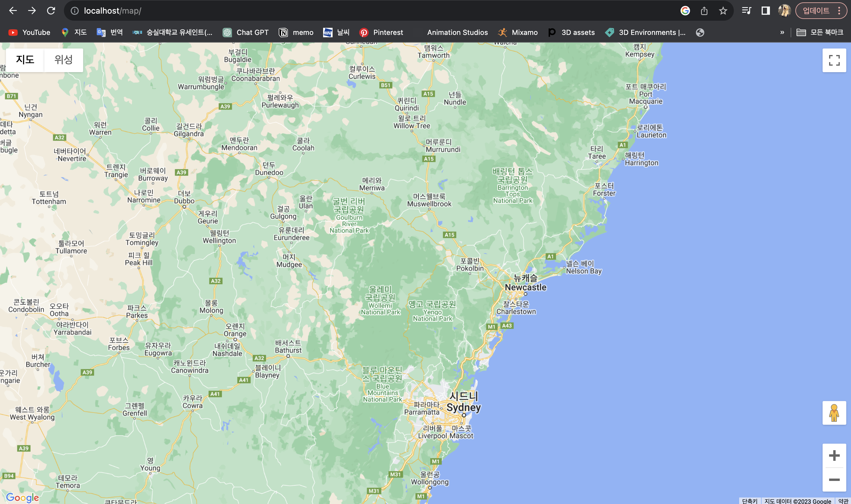The height and width of the screenshot is (504, 851).
Task: Select the 지도 map view tab
Action: [25, 60]
